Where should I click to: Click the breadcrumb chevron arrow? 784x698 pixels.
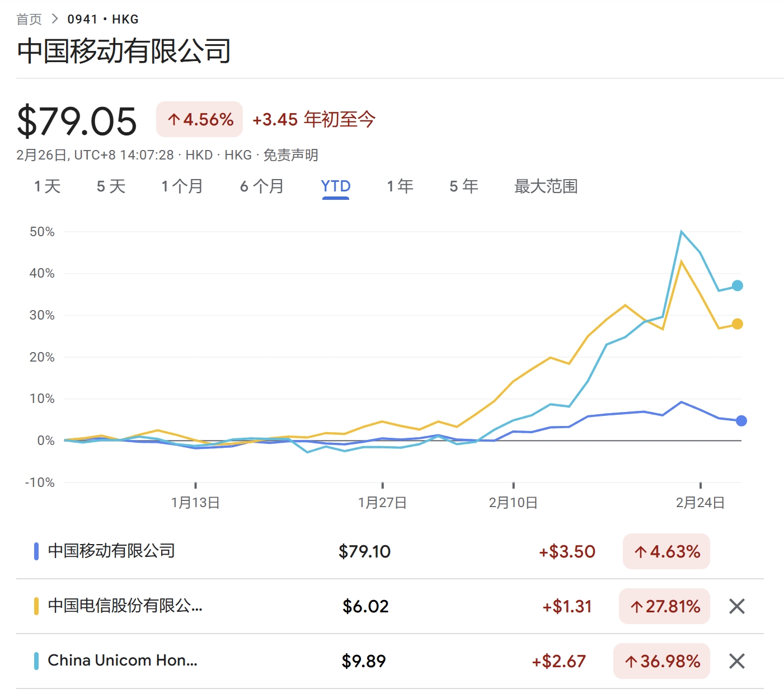point(55,19)
